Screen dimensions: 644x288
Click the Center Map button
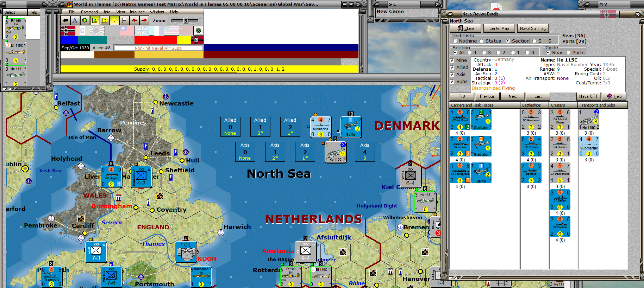pos(499,28)
